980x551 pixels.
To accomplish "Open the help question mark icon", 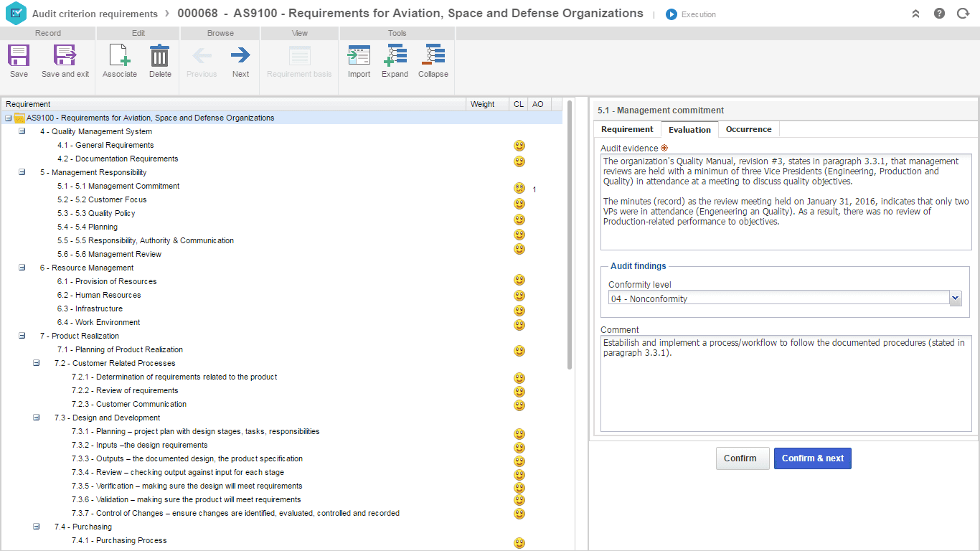I will tap(939, 14).
